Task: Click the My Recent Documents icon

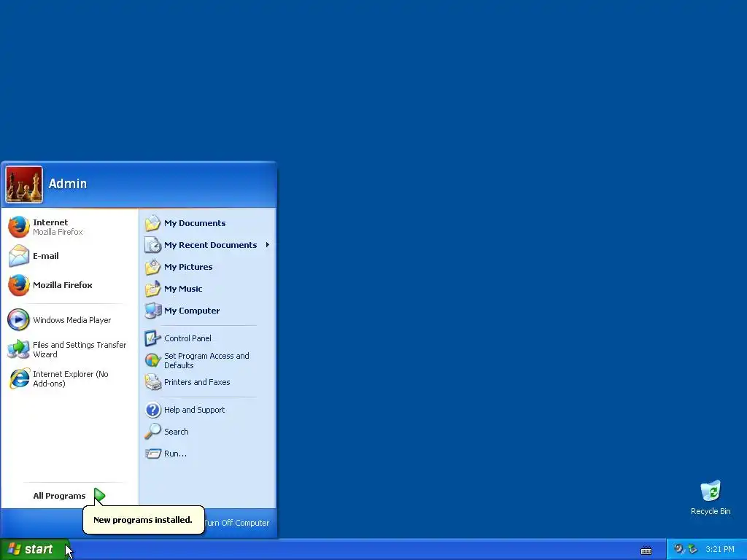Action: coord(152,245)
